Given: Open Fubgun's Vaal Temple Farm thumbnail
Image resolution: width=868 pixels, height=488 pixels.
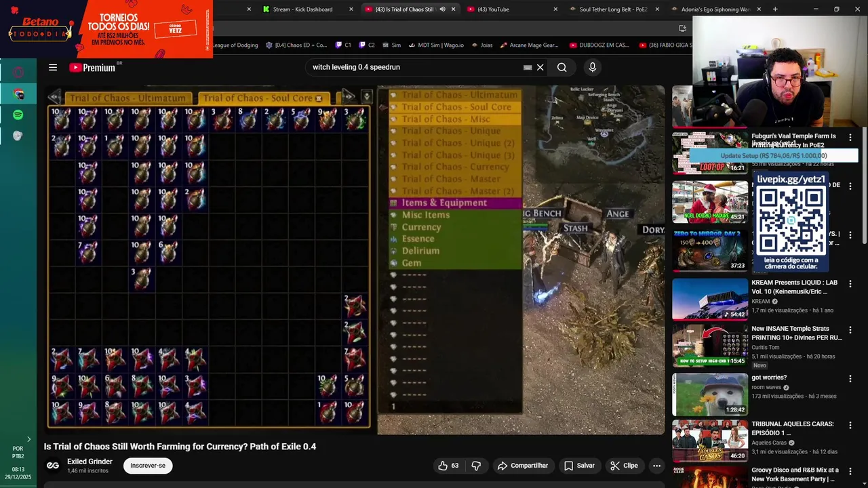Looking at the screenshot, I should [710, 152].
